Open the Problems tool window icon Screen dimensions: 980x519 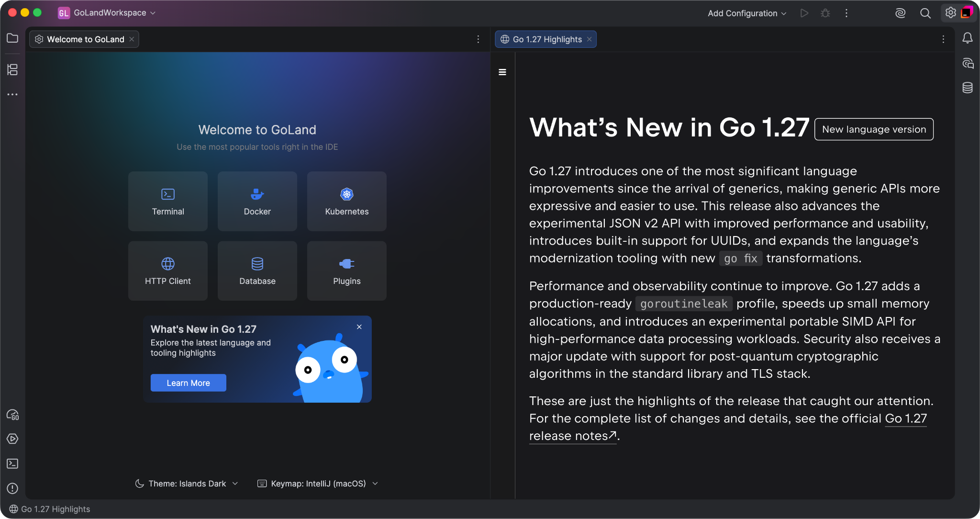point(12,488)
